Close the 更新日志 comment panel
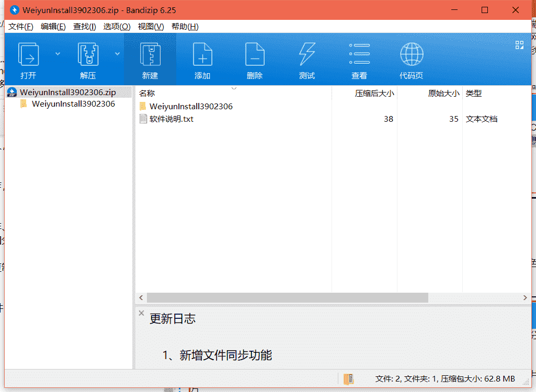This screenshot has width=536, height=392. pos(142,313)
